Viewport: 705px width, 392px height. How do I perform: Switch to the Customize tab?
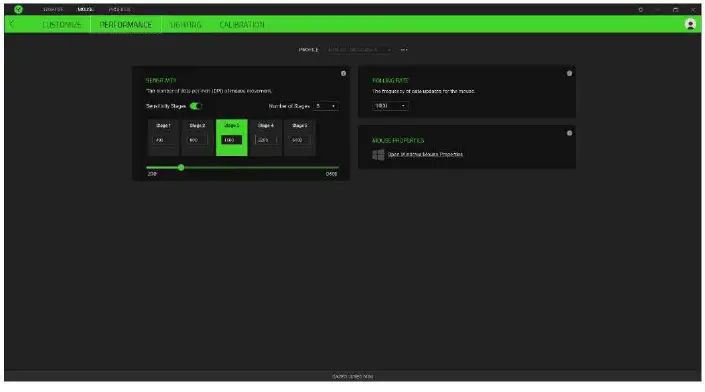[62, 24]
